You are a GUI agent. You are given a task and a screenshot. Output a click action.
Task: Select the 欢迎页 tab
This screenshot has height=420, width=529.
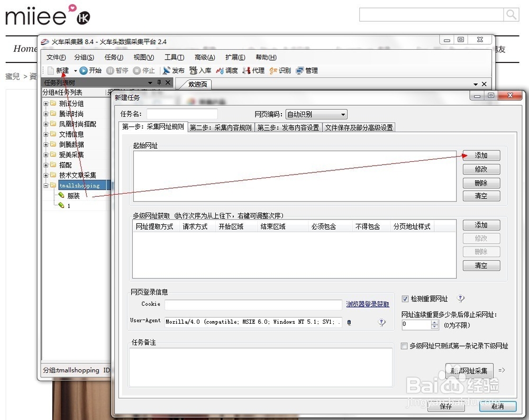197,84
